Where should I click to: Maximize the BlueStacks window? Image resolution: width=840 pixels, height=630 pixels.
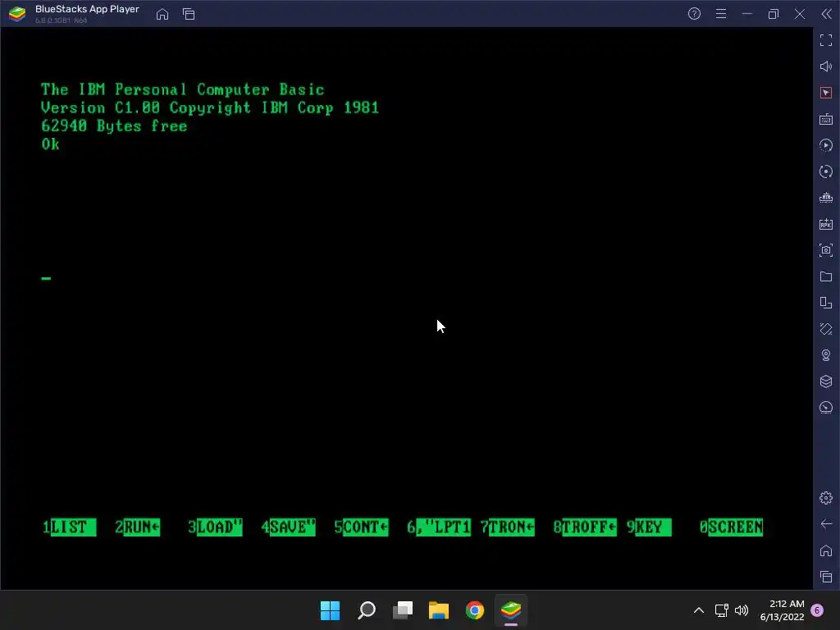point(774,14)
